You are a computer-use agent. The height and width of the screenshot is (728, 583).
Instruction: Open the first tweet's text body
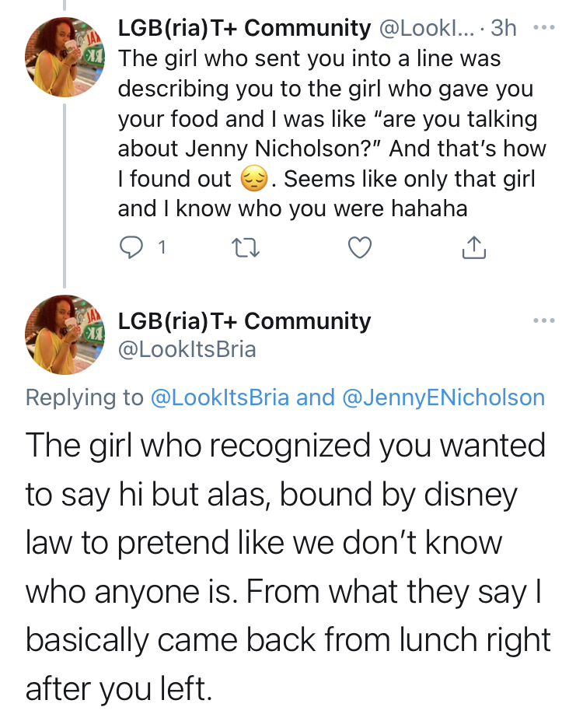(x=332, y=133)
